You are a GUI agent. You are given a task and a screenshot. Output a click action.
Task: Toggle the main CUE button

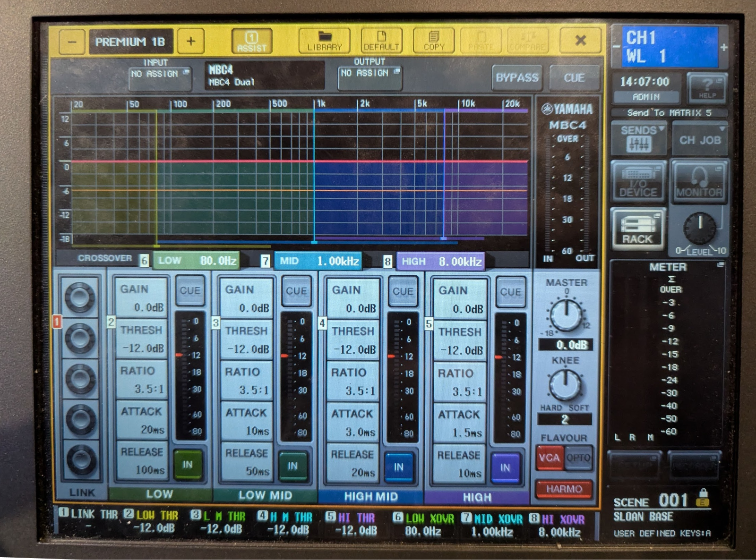(x=574, y=78)
